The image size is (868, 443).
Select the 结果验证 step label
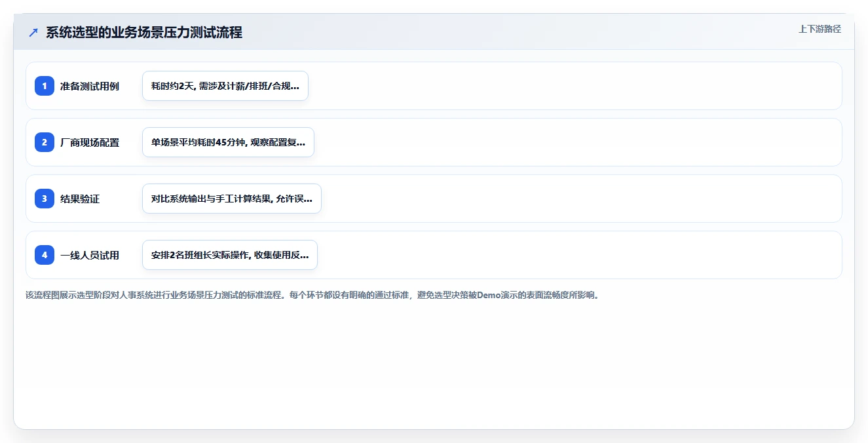[x=80, y=199]
